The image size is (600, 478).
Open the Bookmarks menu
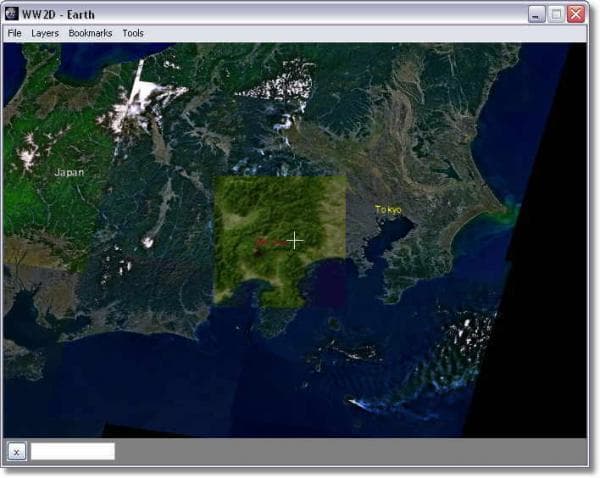[x=90, y=33]
